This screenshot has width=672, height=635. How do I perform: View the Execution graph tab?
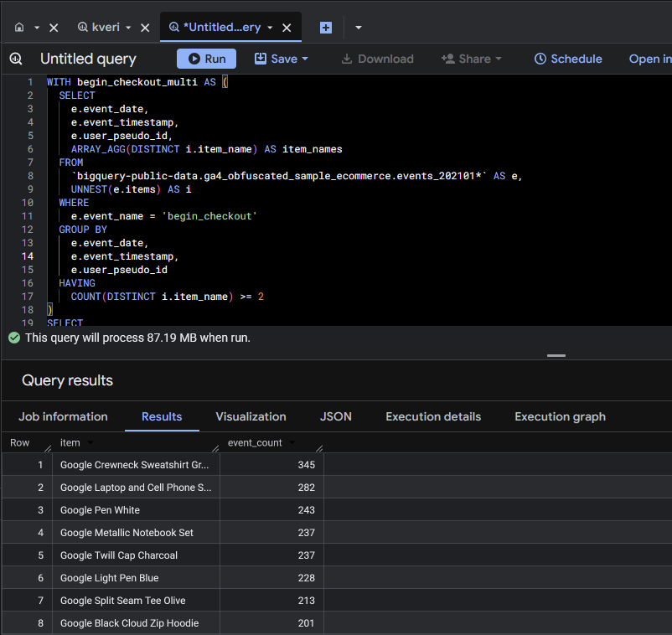click(x=560, y=416)
